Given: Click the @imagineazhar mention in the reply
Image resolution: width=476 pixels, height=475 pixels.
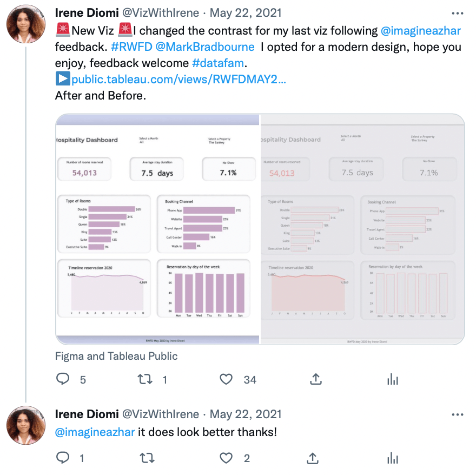Looking at the screenshot, I should coord(95,432).
